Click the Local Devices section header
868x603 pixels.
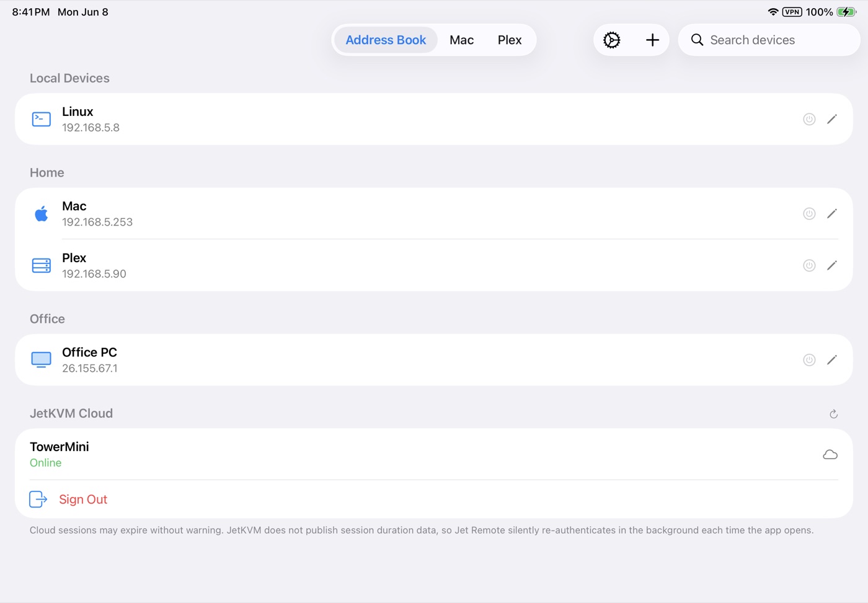click(69, 78)
